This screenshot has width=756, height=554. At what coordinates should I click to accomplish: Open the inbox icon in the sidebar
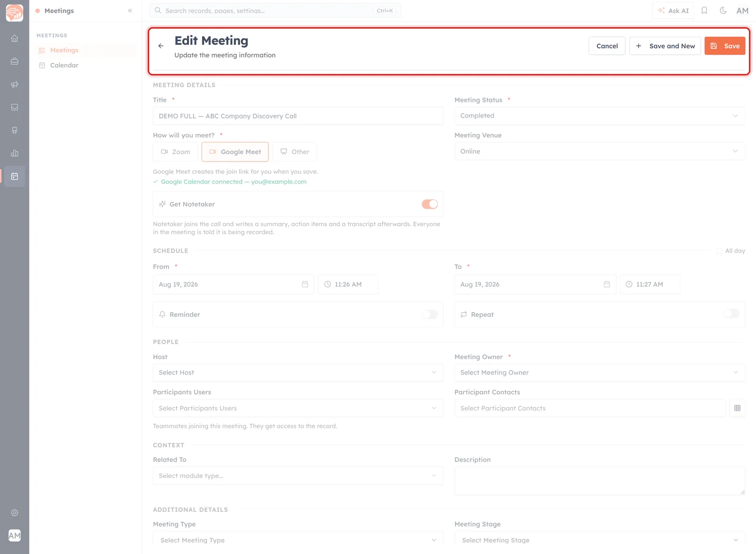coord(15,107)
